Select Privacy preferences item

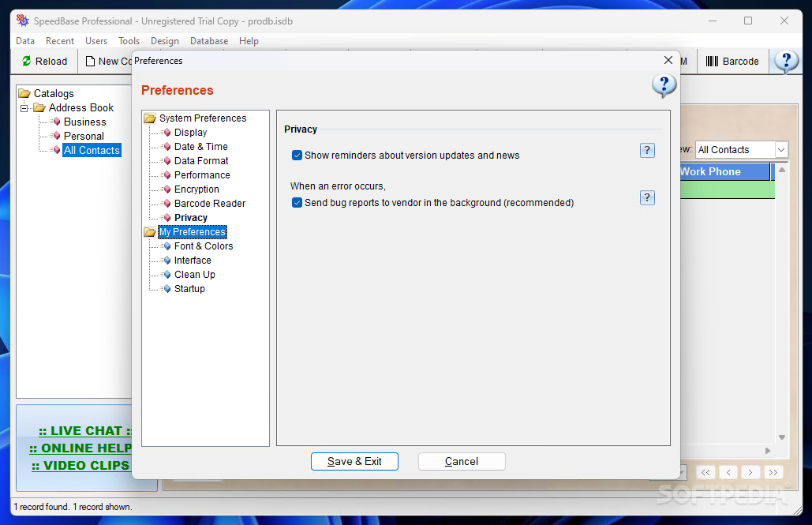(191, 218)
